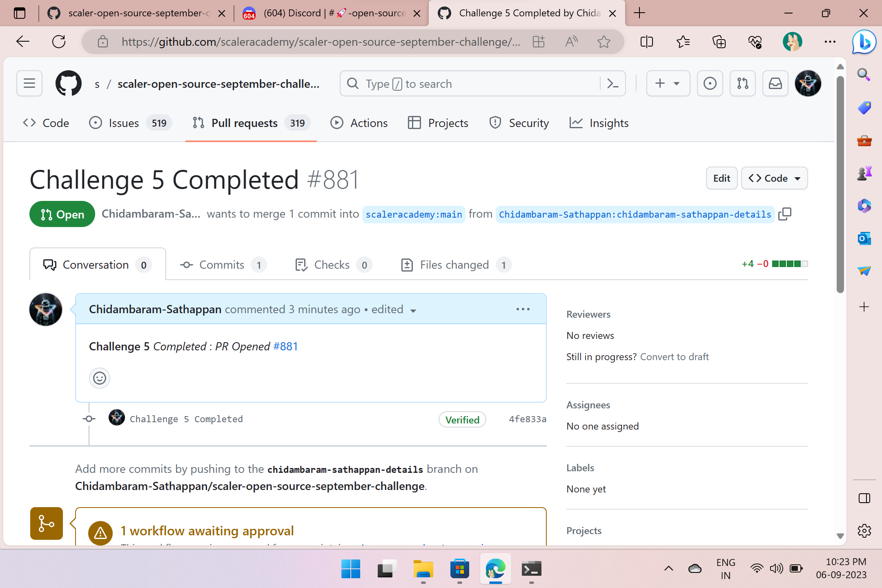Expand the edited comment history dropdown
The width and height of the screenshot is (882, 588).
tap(413, 310)
